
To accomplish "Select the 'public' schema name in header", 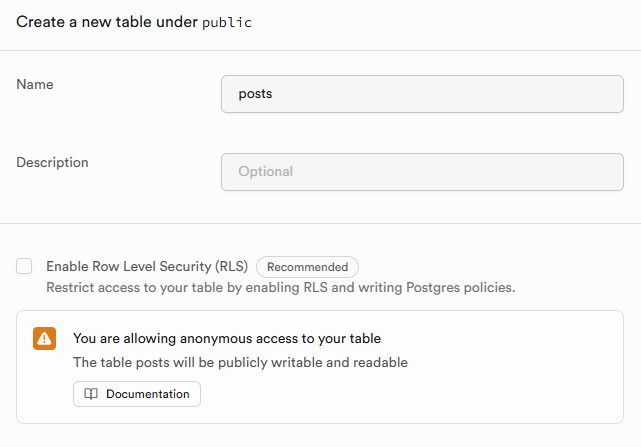I will pyautogui.click(x=227, y=23).
